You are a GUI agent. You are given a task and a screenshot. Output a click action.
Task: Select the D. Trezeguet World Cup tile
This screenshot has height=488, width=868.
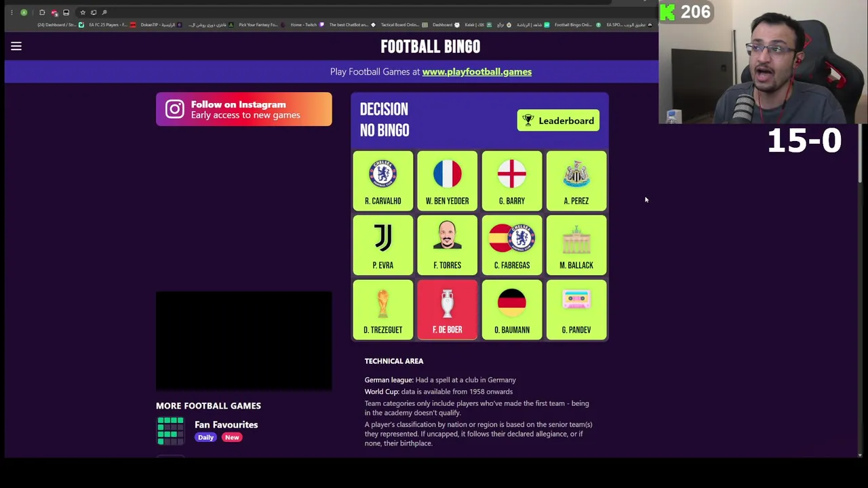pyautogui.click(x=382, y=310)
